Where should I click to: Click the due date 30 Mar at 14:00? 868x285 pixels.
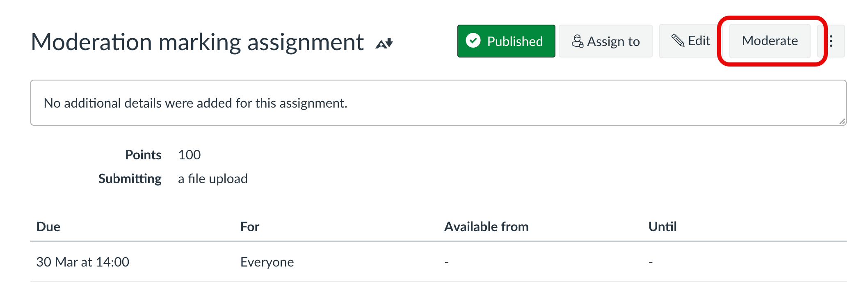[82, 262]
